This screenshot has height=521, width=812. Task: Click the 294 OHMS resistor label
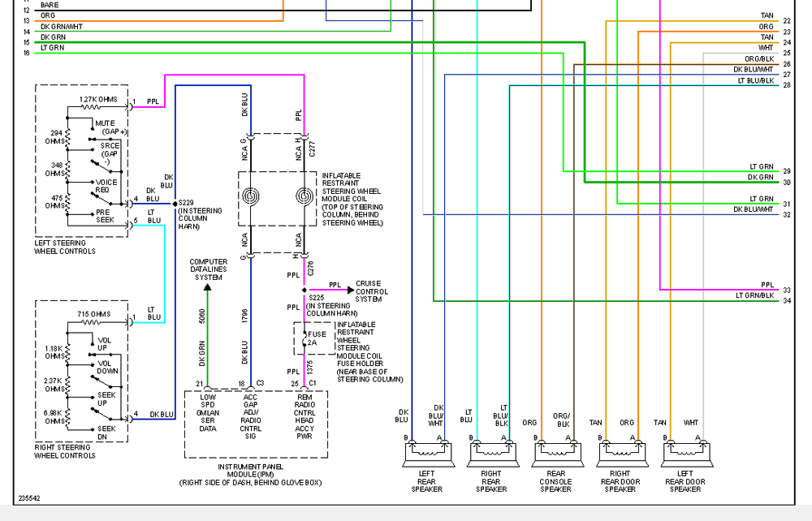pos(57,137)
